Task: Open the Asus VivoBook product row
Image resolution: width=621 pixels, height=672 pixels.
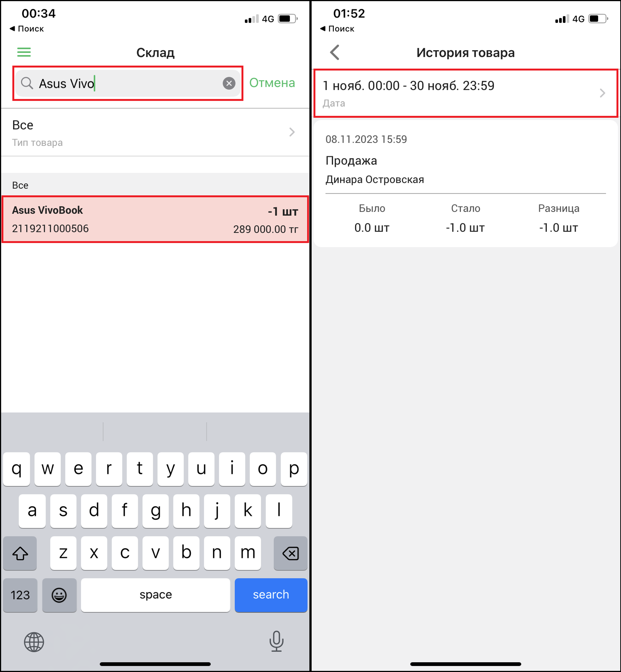Action: coord(155,219)
